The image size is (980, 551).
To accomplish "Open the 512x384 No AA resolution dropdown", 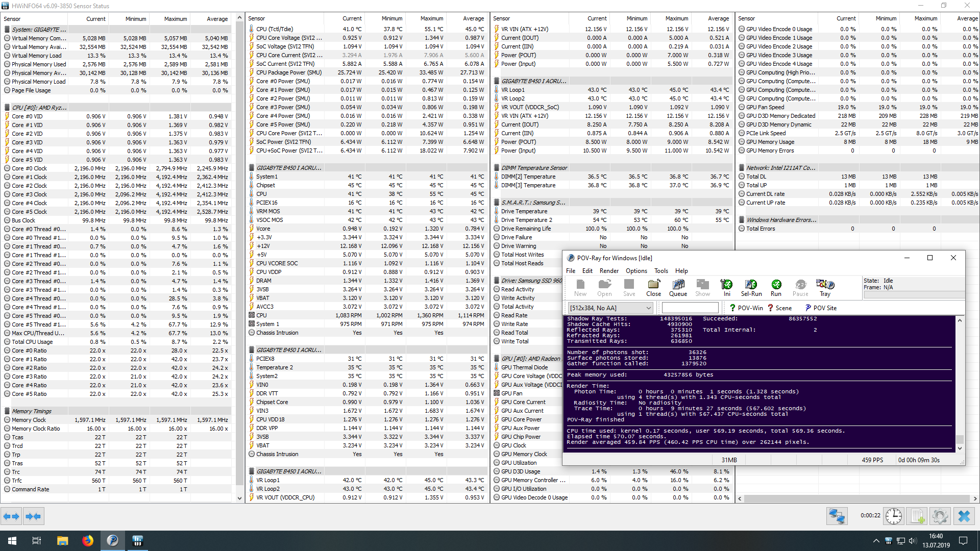I will (x=610, y=308).
